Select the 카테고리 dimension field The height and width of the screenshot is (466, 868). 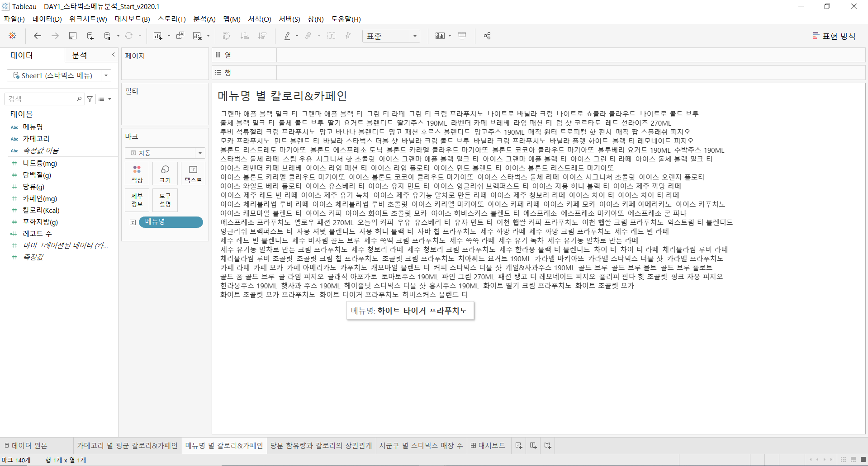(x=36, y=139)
